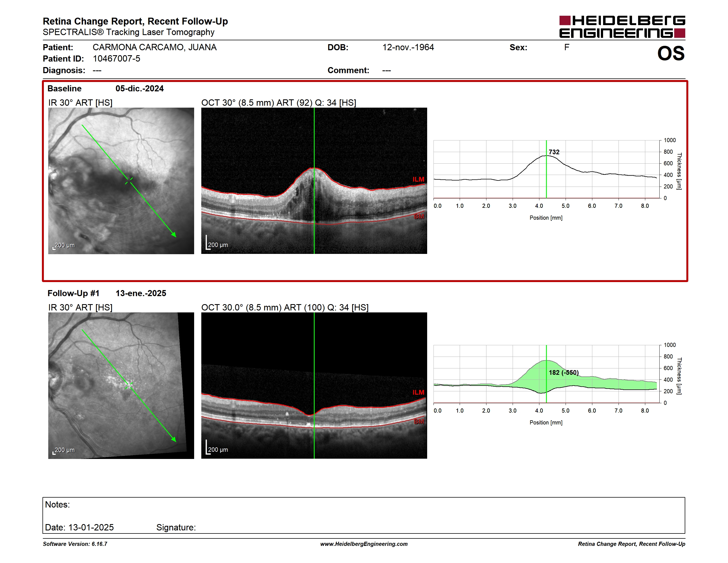
Task: Click the 'Position [mm]' axis label on baseline graph
Action: 546,218
